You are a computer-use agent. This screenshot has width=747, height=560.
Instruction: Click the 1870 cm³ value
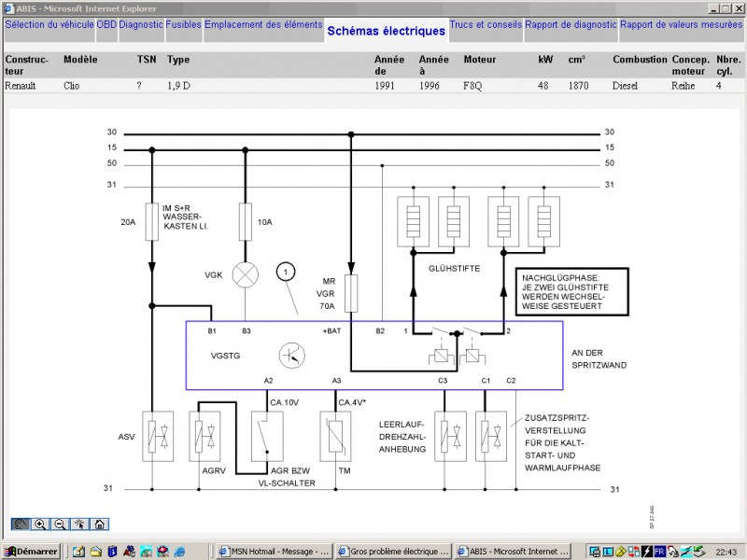(578, 86)
